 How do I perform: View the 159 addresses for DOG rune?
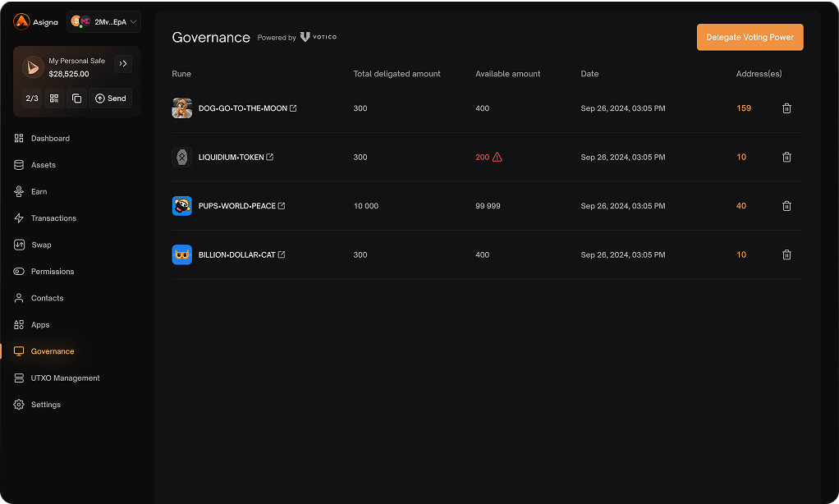pos(744,108)
